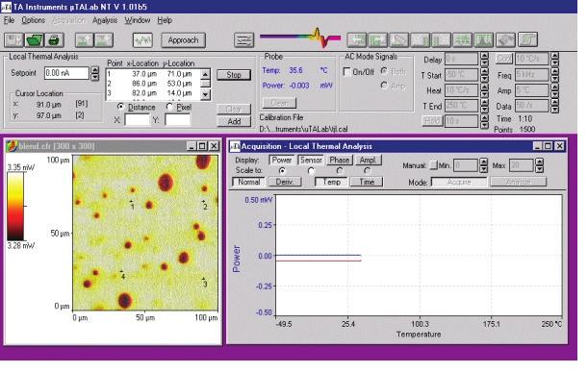Screen dimensions: 588x373
Task: Click the green open-folder toolbar icon
Action: coord(34,39)
